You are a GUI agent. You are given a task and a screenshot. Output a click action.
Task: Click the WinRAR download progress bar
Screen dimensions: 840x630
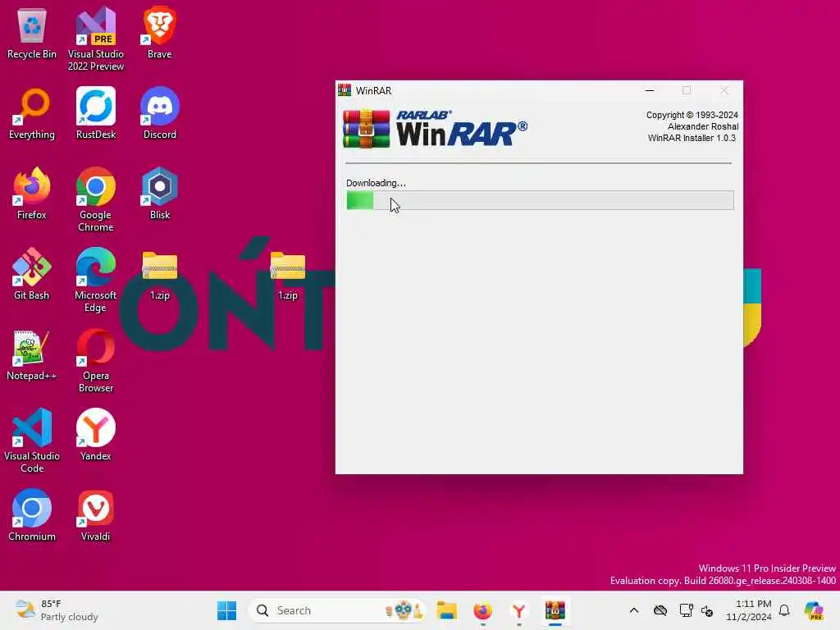540,200
